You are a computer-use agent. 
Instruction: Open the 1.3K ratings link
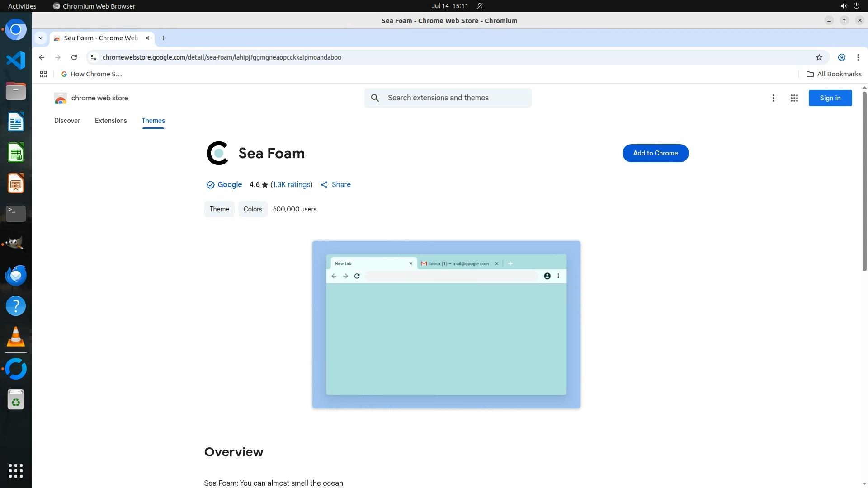[291, 184]
